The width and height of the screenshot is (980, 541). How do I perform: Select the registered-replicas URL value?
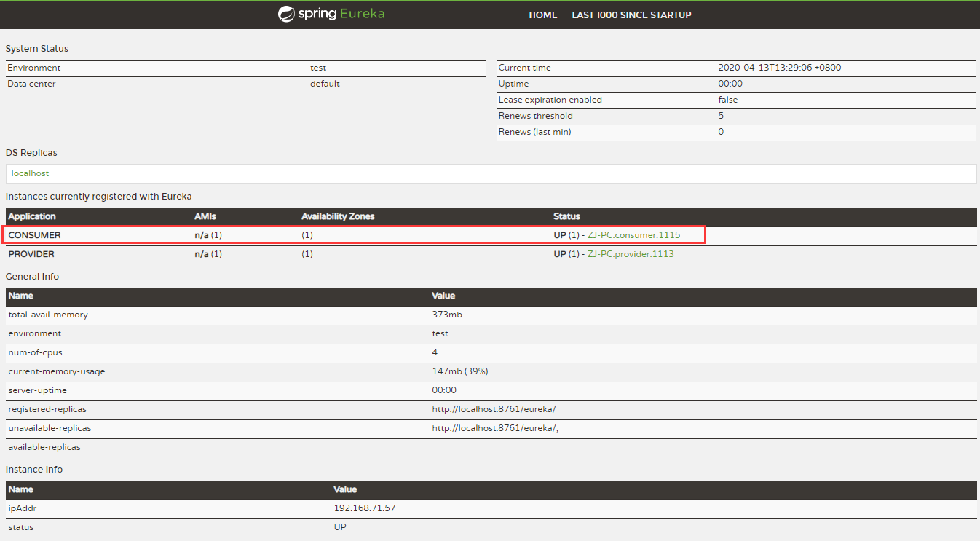[494, 409]
